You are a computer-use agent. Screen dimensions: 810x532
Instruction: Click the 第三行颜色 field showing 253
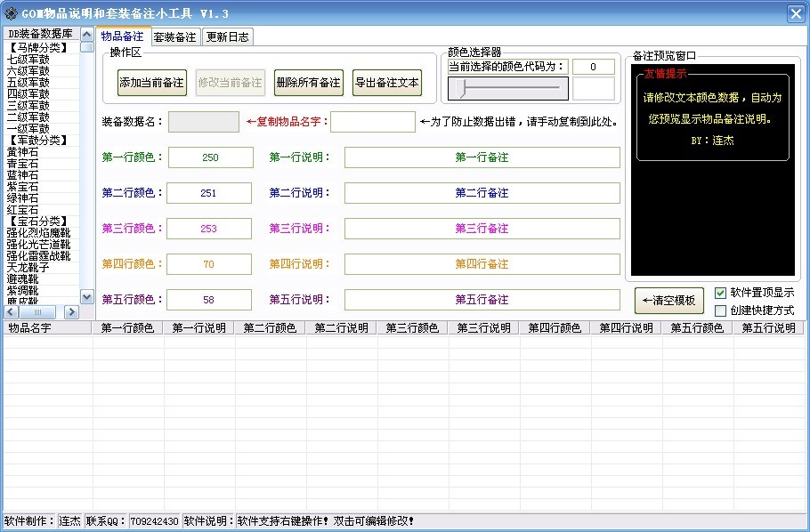tap(209, 229)
